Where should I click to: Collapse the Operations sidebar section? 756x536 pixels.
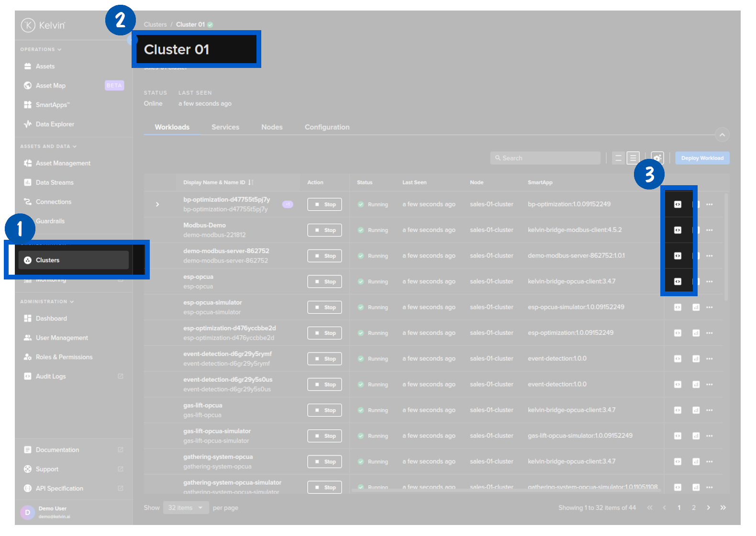[41, 49]
